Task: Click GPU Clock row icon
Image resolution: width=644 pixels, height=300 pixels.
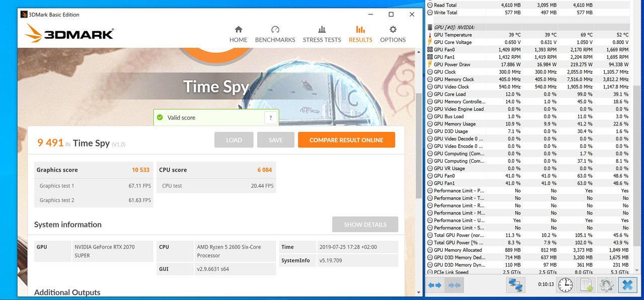Action: [x=430, y=72]
